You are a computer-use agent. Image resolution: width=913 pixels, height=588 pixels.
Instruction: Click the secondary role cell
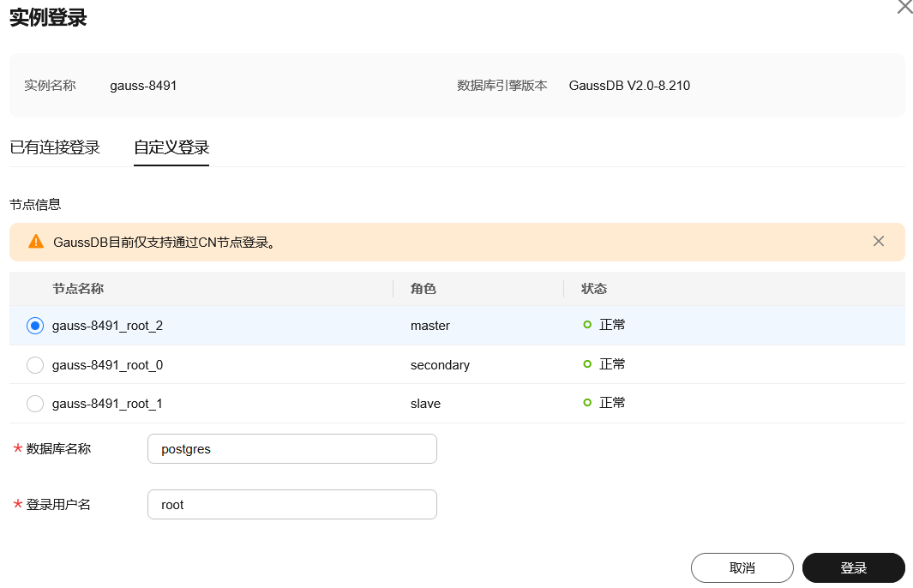pyautogui.click(x=440, y=365)
